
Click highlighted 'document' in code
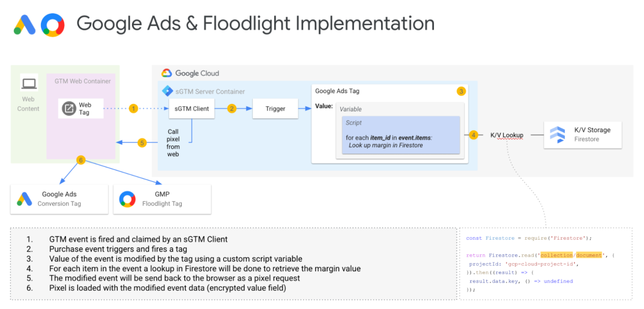coord(588,255)
